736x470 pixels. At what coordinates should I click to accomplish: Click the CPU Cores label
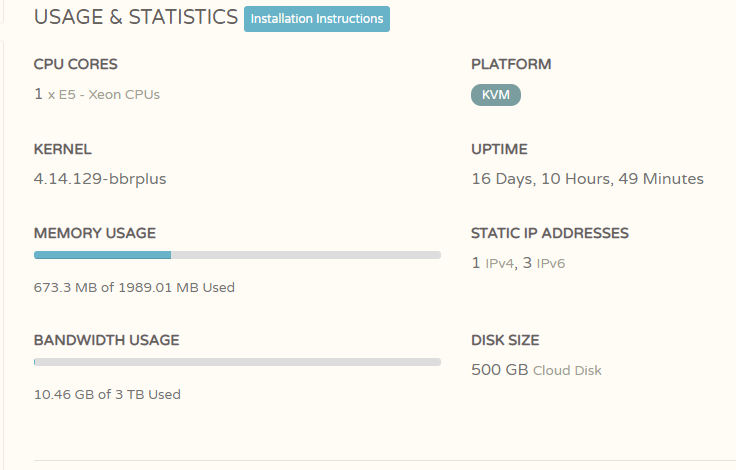tap(76, 64)
